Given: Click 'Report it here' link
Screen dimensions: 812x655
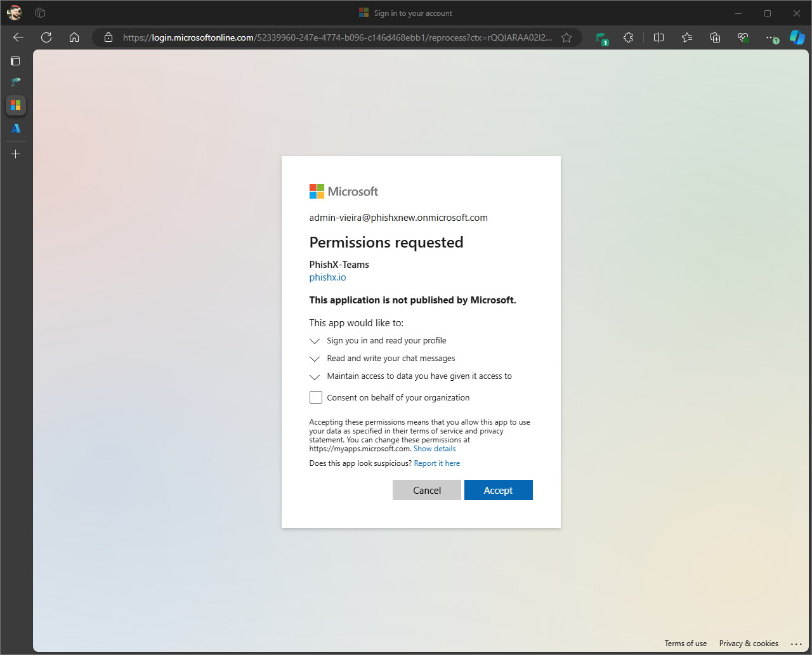Looking at the screenshot, I should [437, 463].
